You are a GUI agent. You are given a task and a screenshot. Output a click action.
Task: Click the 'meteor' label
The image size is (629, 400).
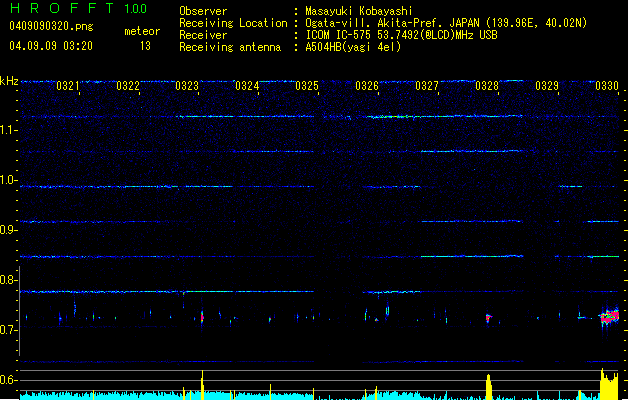click(142, 31)
